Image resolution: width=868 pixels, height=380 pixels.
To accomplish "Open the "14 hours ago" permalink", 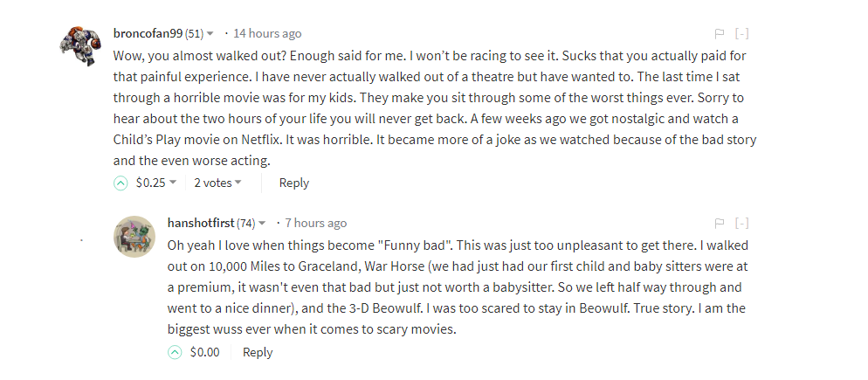I will pyautogui.click(x=267, y=33).
